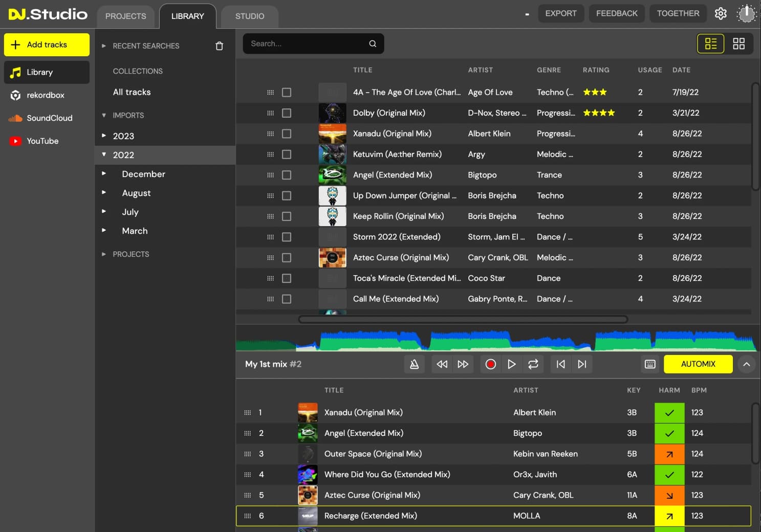Viewport: 761px width, 532px height.
Task: Select checkbox for Angel (Extended Mix) library row
Action: tap(287, 175)
